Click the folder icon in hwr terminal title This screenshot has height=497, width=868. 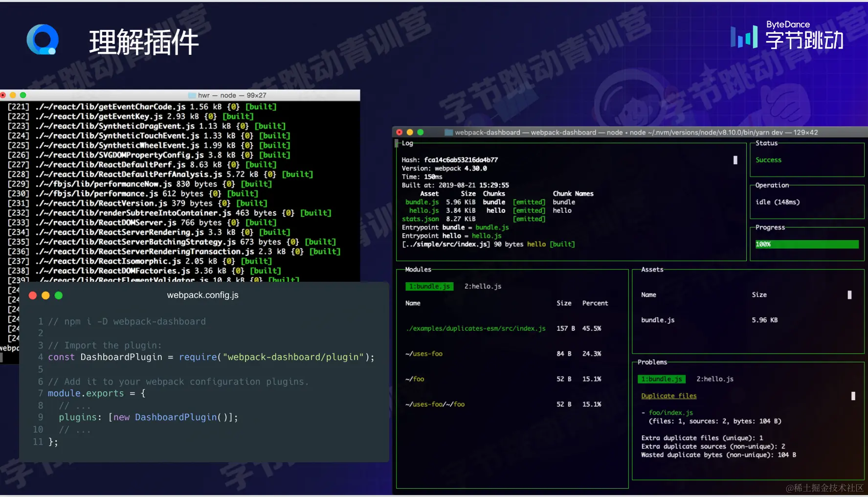point(192,95)
